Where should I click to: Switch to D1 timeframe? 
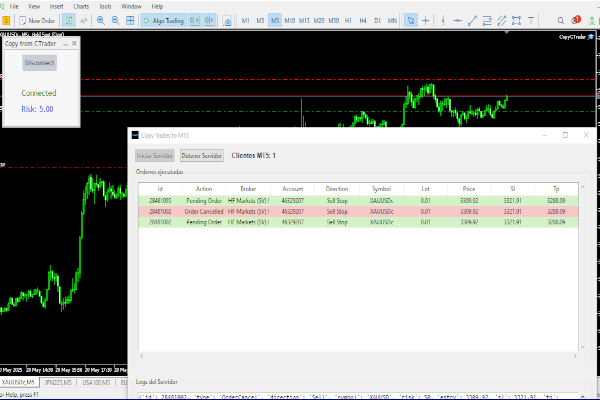click(x=377, y=21)
